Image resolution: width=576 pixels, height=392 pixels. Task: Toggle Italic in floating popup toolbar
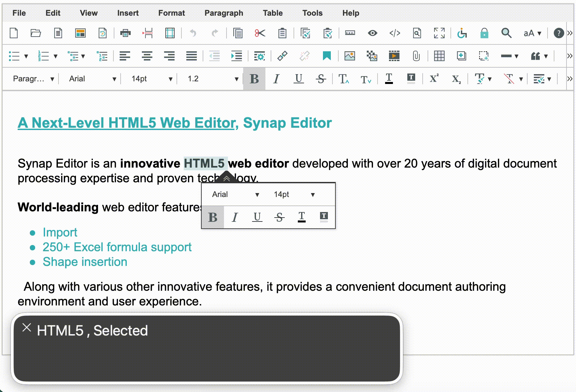click(x=235, y=217)
